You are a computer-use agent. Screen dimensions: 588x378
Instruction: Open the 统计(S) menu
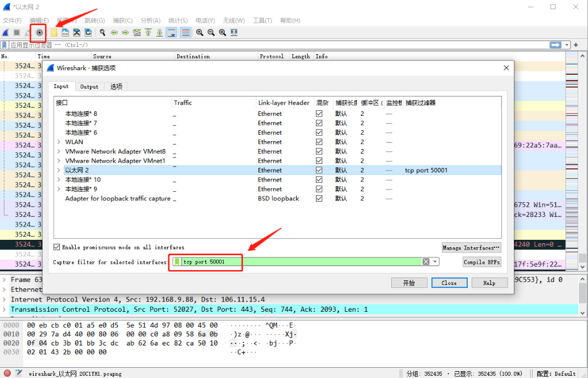[x=178, y=20]
